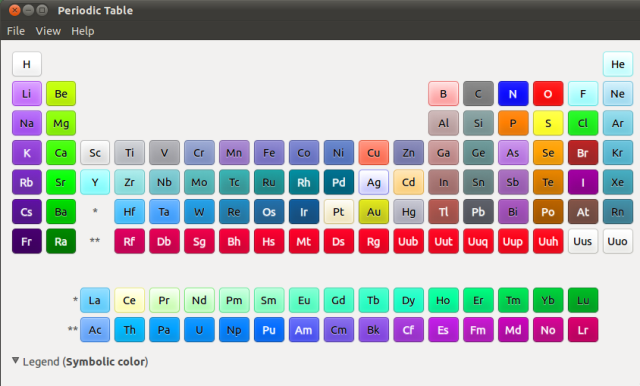Image resolution: width=640 pixels, height=386 pixels.
Task: Choose the Chlorine Cl tile
Action: [x=583, y=123]
